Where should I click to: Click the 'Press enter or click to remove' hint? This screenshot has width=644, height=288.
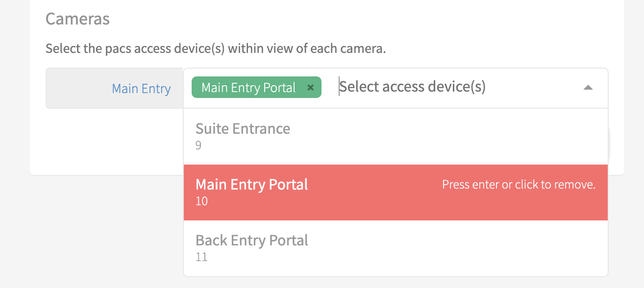pyautogui.click(x=519, y=185)
